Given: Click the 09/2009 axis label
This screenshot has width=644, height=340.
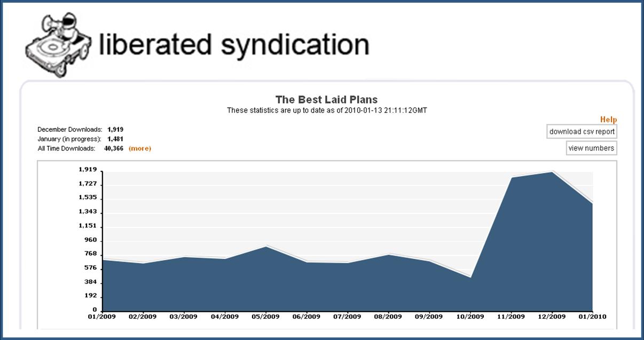Looking at the screenshot, I should tap(429, 317).
